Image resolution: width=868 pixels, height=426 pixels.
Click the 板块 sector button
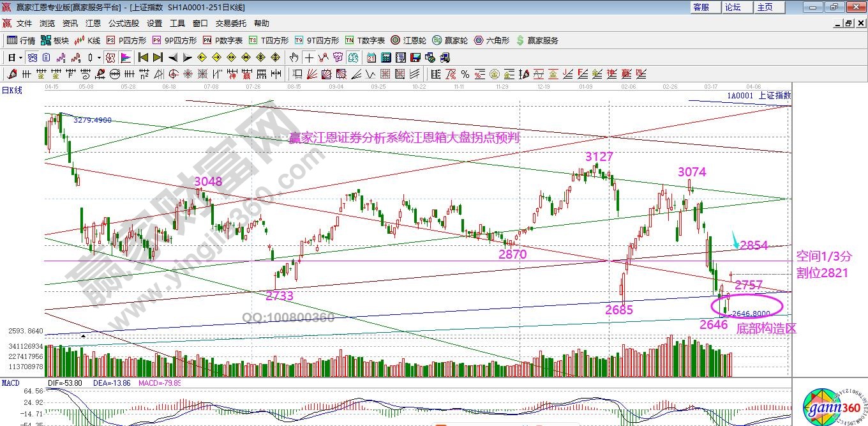click(55, 40)
